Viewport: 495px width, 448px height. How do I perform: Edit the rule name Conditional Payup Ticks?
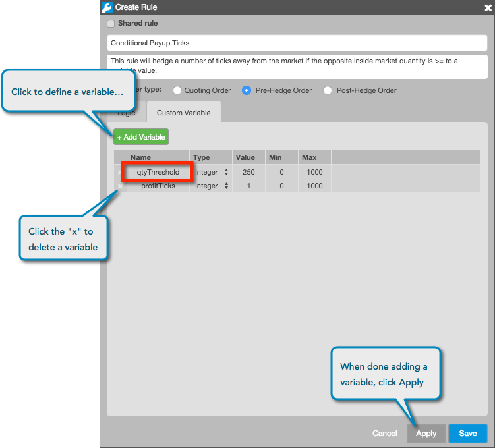297,43
